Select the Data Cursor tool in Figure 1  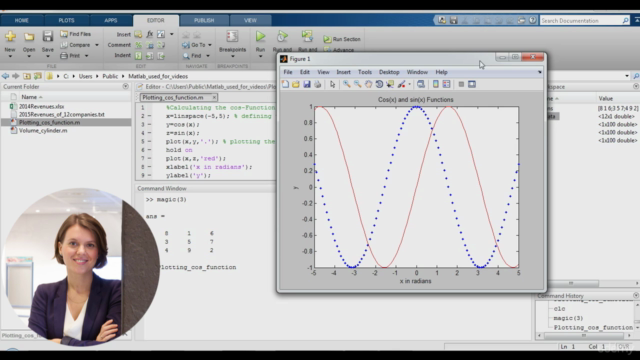(x=390, y=84)
